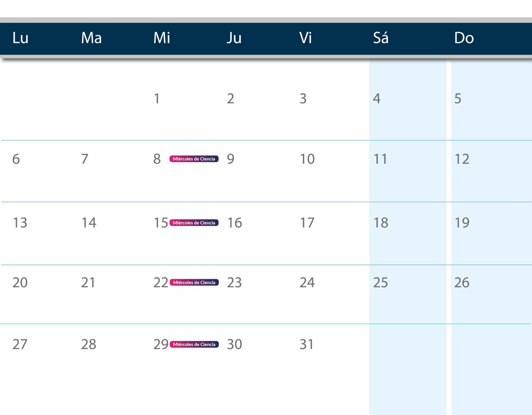Click the Lu weekday column header
532x415 pixels.
pyautogui.click(x=20, y=39)
